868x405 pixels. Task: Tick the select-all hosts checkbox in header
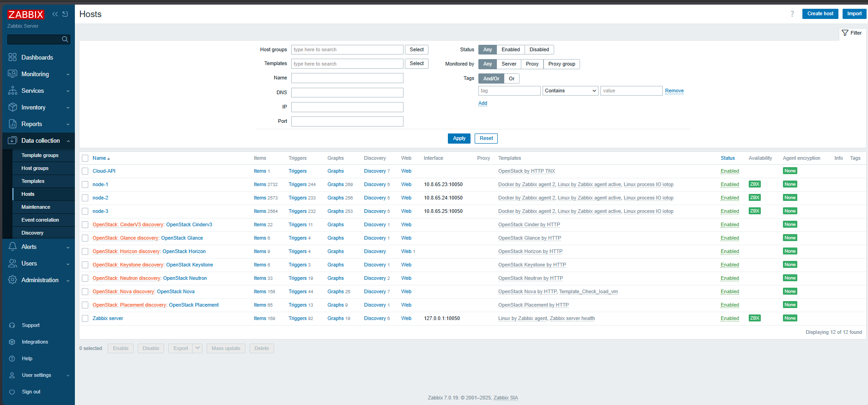tap(85, 158)
